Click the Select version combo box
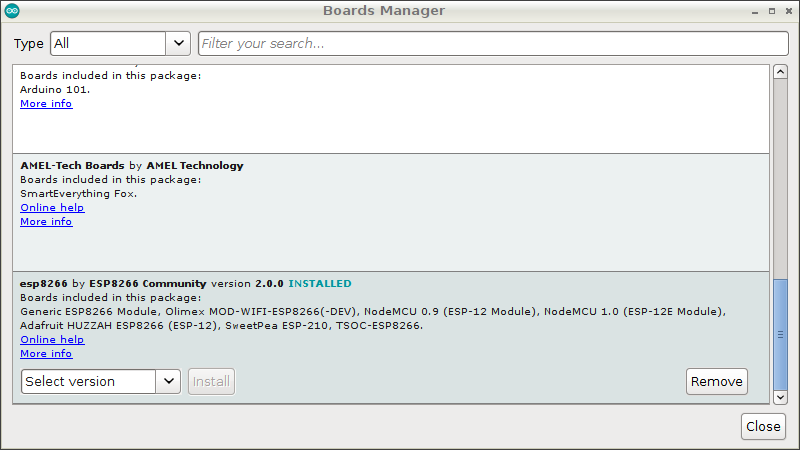 click(101, 382)
